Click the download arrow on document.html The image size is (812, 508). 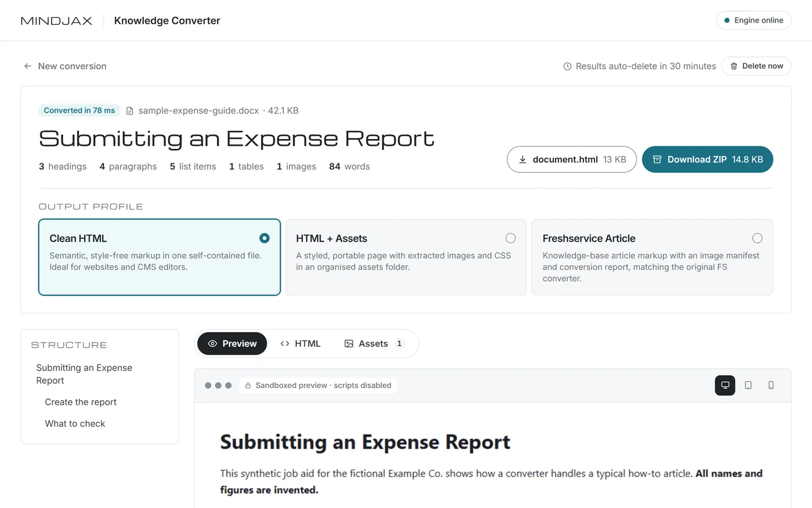[523, 160]
